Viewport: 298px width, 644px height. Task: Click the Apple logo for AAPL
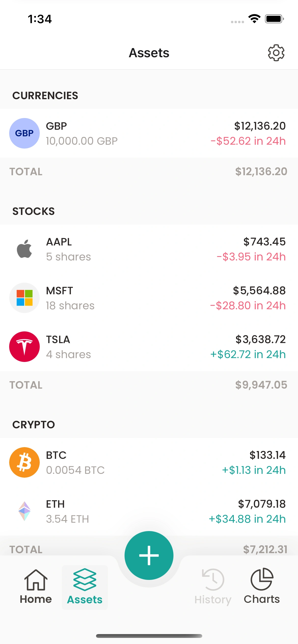24,249
